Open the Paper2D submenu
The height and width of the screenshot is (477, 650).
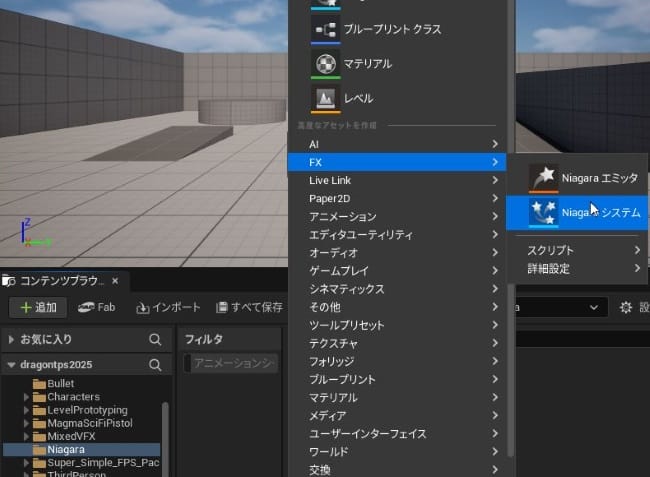click(x=397, y=199)
